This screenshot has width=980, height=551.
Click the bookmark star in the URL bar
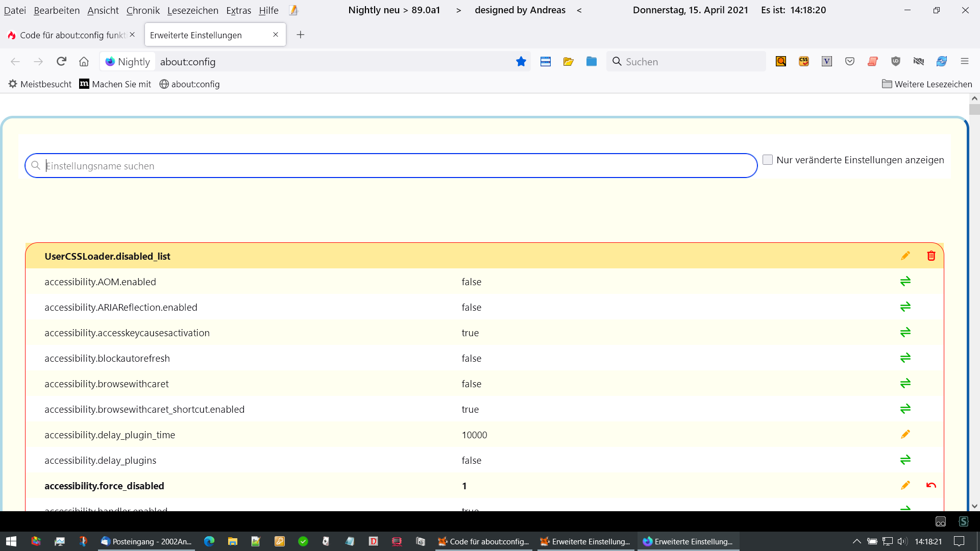pos(521,62)
